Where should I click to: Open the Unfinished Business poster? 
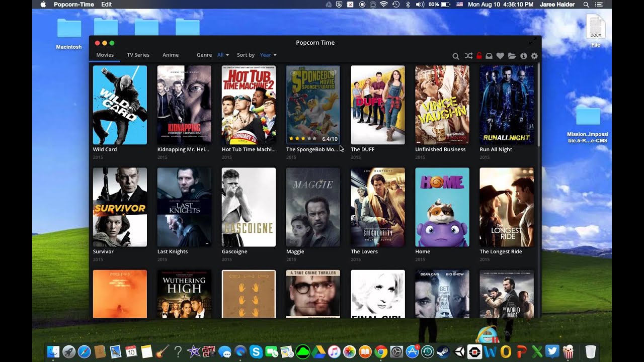point(442,105)
